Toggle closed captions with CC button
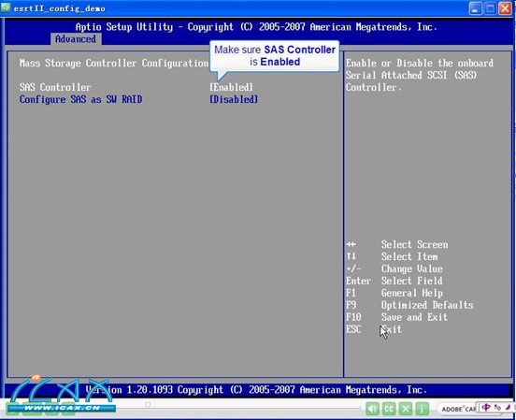 click(389, 409)
